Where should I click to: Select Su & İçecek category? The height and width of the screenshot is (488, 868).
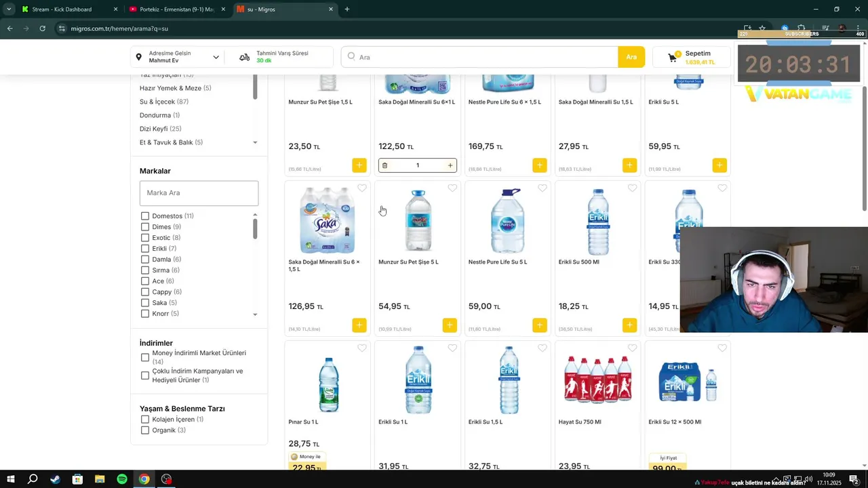(x=164, y=102)
